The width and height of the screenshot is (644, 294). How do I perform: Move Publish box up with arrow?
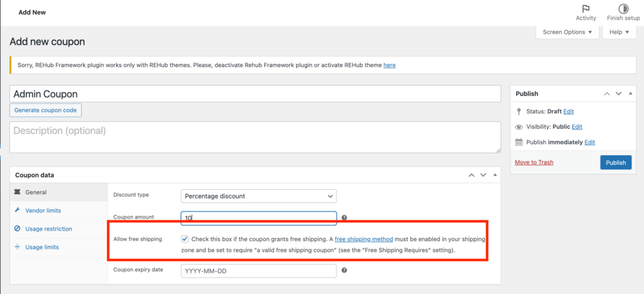(x=607, y=94)
